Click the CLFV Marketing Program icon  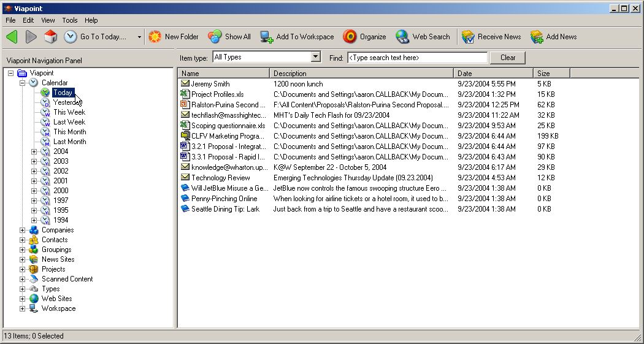[185, 136]
